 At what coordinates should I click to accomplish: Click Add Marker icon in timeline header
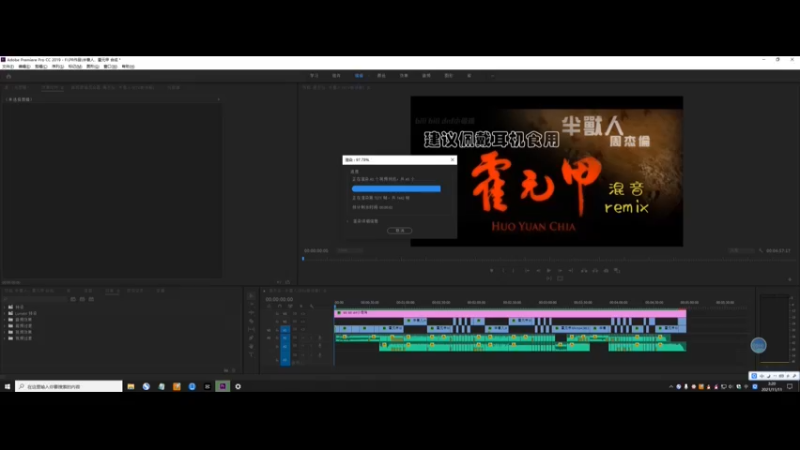coord(301,306)
